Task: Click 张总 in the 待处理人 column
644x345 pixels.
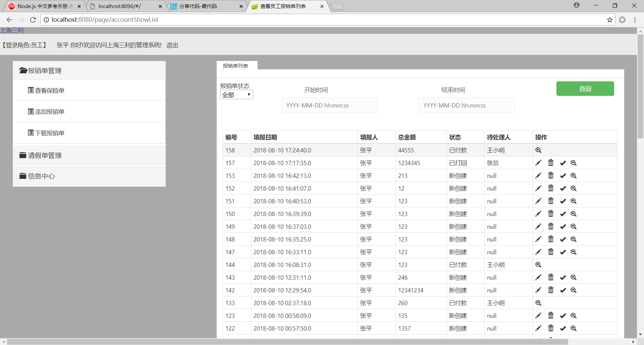Action: coord(493,163)
